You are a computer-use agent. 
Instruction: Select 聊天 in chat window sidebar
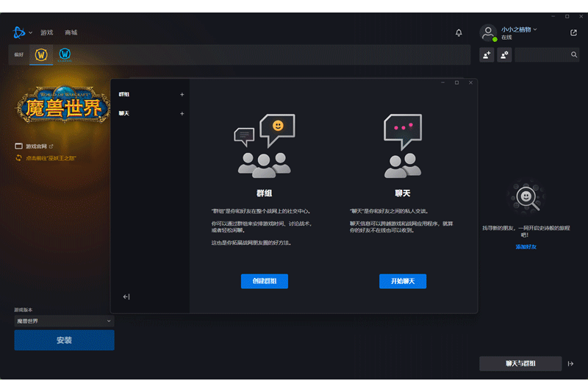pyautogui.click(x=124, y=113)
